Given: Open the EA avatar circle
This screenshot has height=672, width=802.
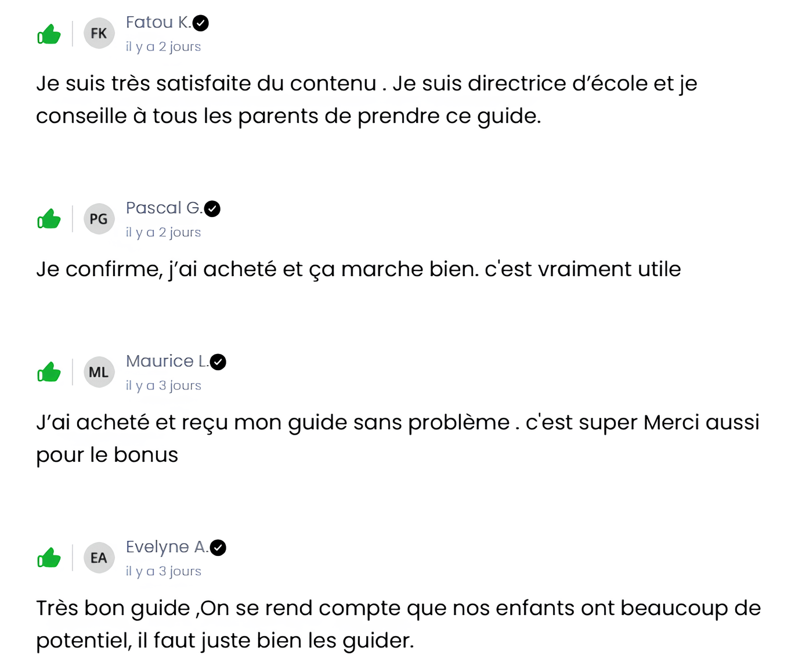Looking at the screenshot, I should tap(99, 558).
